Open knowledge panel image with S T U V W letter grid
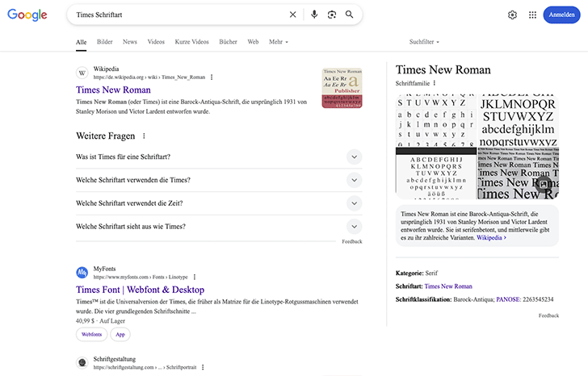 436,121
